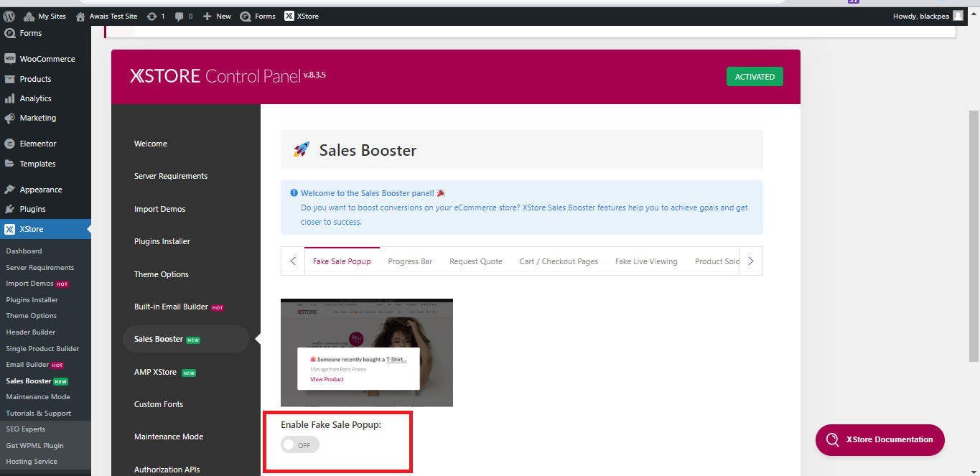Click the rocket icon beside Sales Booster
Screen dimensions: 980x476
coord(302,149)
